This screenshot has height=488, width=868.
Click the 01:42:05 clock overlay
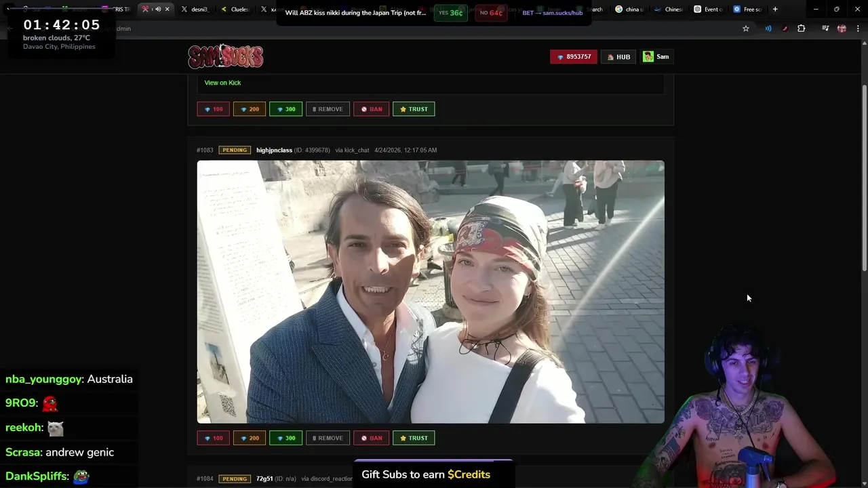click(62, 24)
